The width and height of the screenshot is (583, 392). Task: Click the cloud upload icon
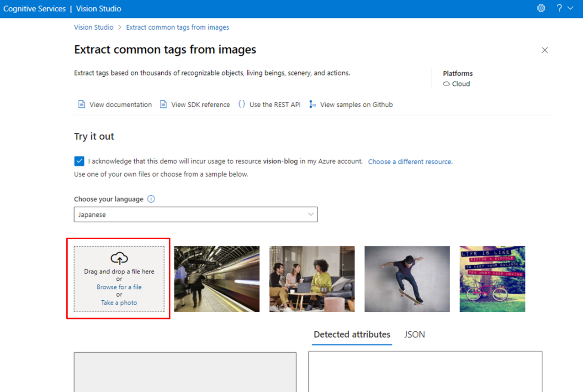pyautogui.click(x=119, y=258)
